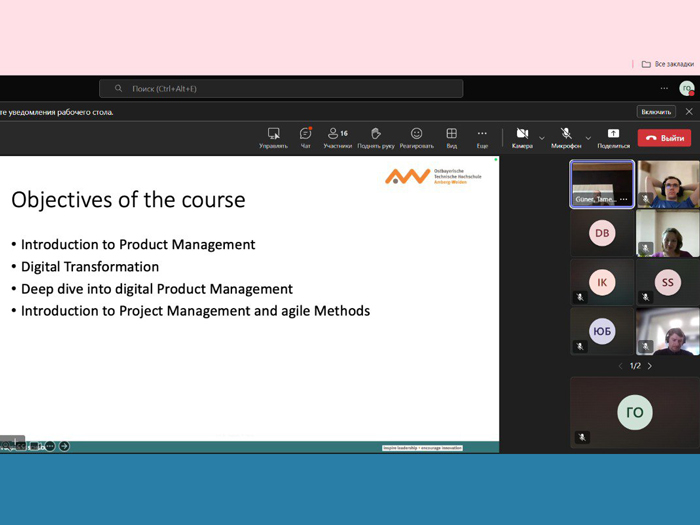Expand the camera options dropdown arrow
The image size is (700, 525).
[542, 138]
